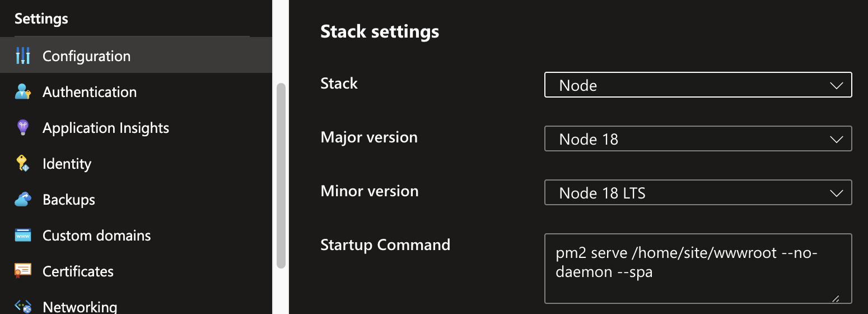Viewport: 868px width, 314px height.
Task: Open the Major version dropdown
Action: (x=698, y=139)
